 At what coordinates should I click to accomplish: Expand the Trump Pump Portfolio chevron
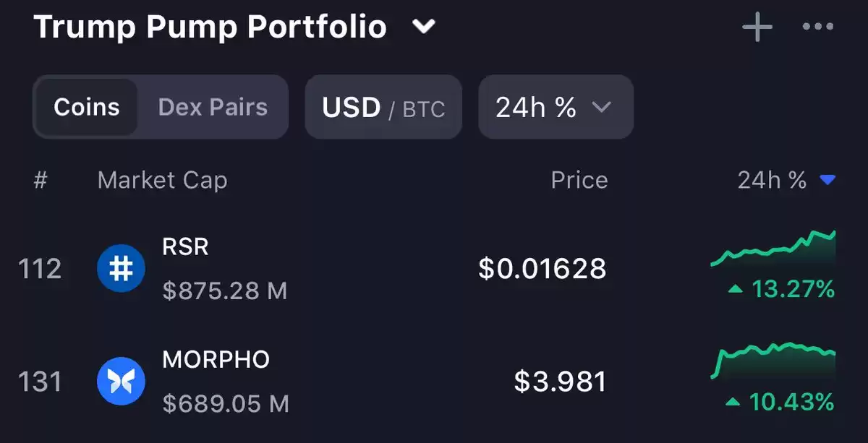[x=423, y=27]
